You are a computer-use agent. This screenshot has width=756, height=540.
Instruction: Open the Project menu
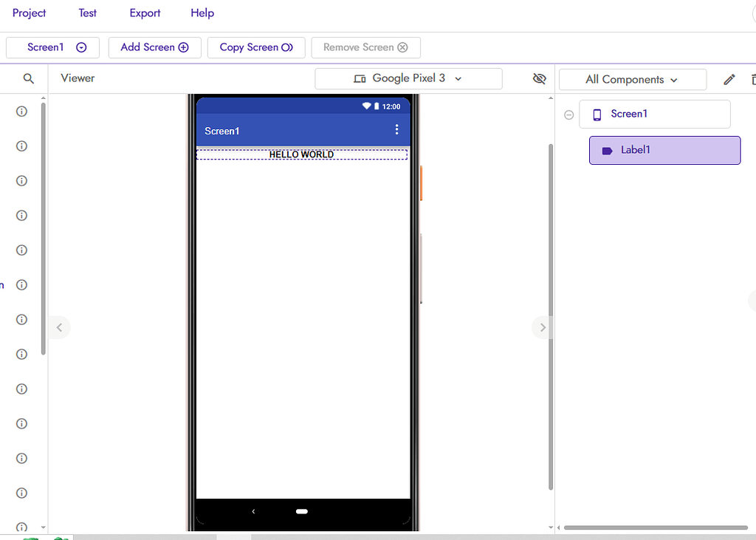(29, 13)
